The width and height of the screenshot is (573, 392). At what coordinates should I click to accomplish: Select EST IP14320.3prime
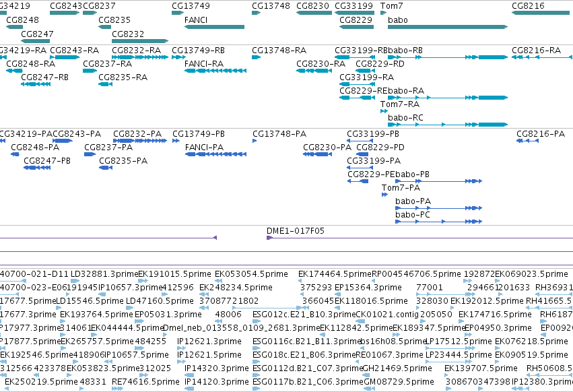tap(217, 368)
